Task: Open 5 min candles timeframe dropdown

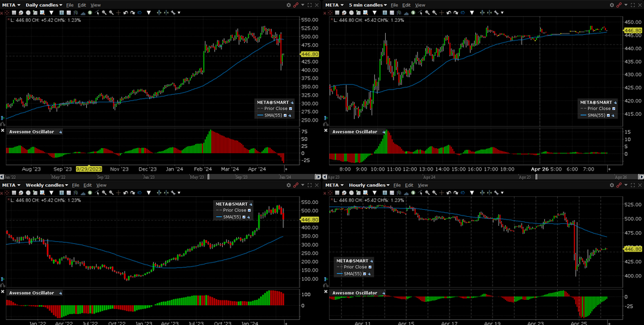Action: [368, 5]
